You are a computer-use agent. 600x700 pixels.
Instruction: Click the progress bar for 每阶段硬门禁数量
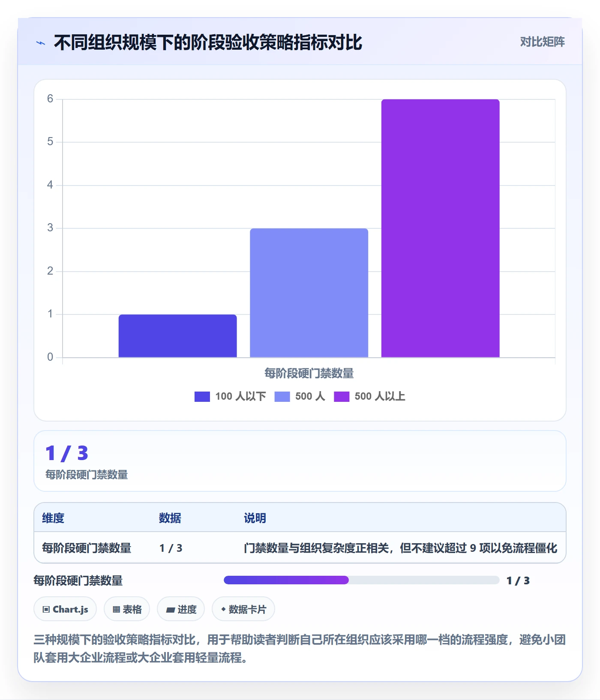[x=362, y=580]
